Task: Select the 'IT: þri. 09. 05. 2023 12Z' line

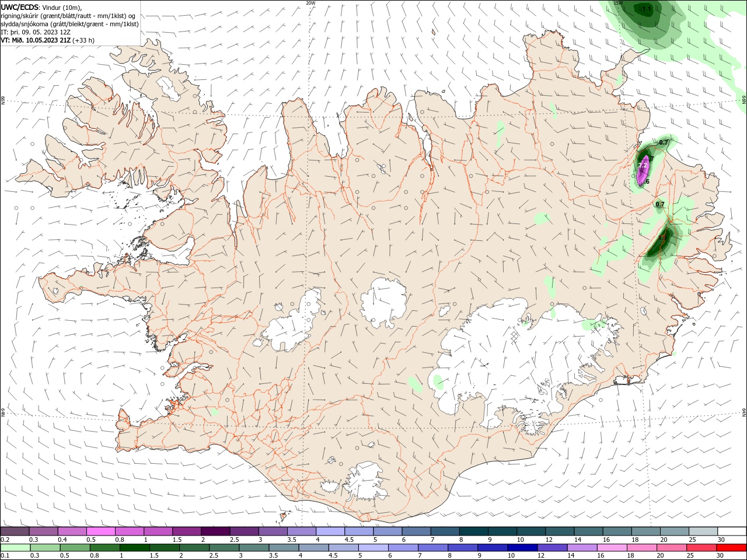Action: tap(36, 32)
